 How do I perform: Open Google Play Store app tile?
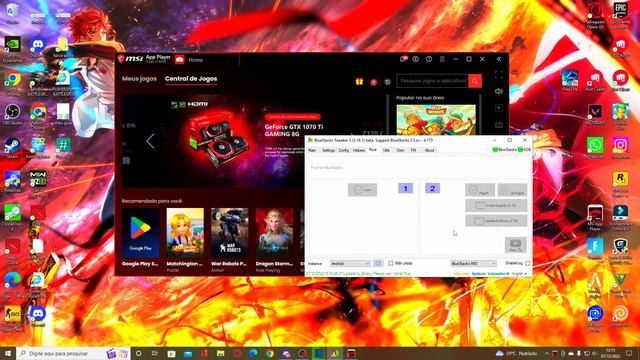140,233
